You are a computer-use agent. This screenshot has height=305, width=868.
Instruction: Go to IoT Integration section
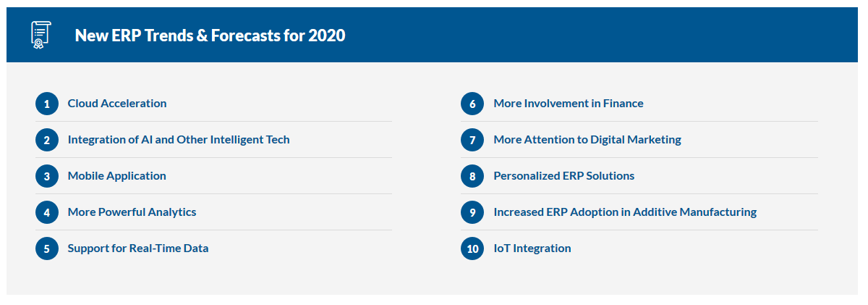532,248
